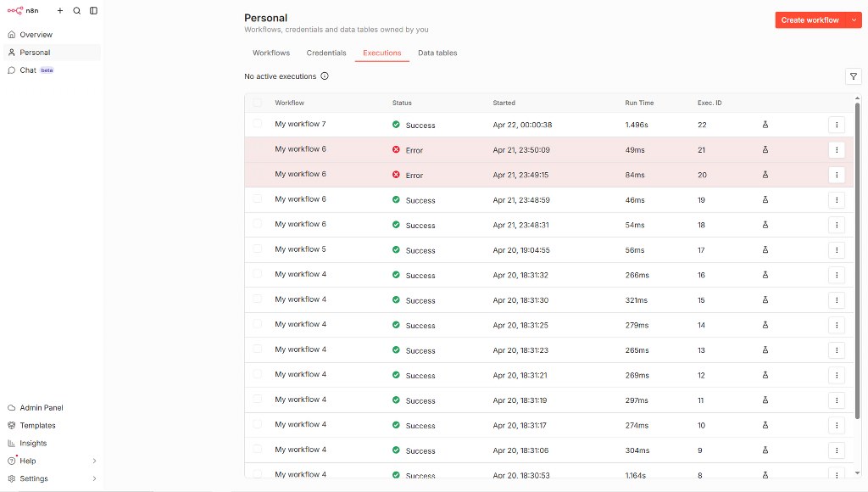The image size is (868, 492).
Task: Click the flask icon for execution 9
Action: pos(765,450)
